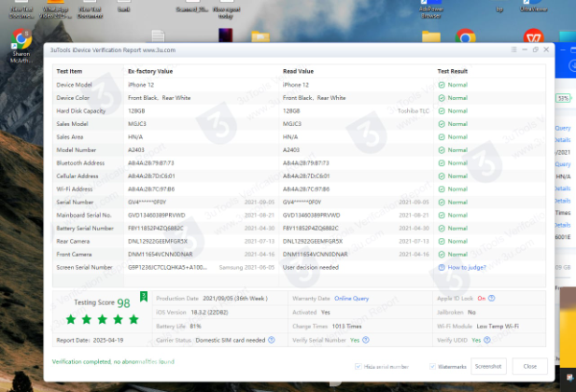Image resolution: width=576 pixels, height=392 pixels.
Task: Open the report window menu icon
Action: (x=513, y=49)
